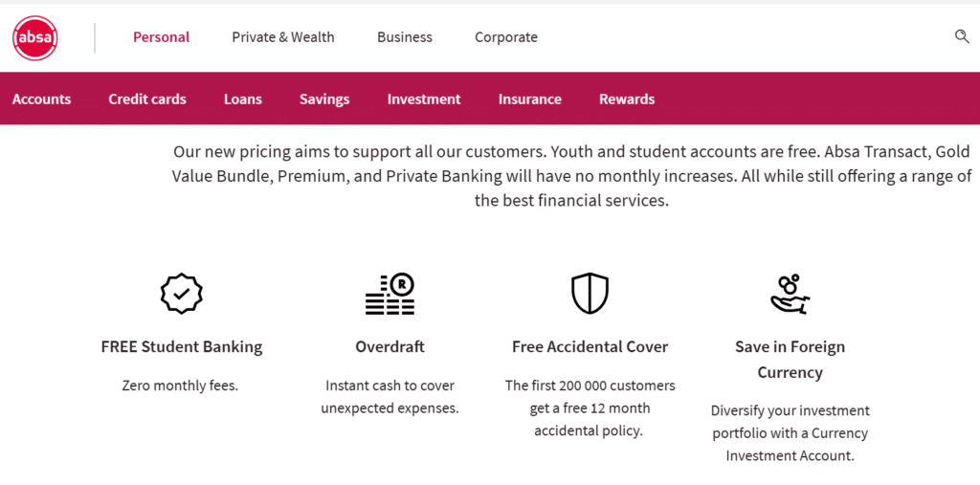
Task: Open the Savings menu
Action: (324, 99)
